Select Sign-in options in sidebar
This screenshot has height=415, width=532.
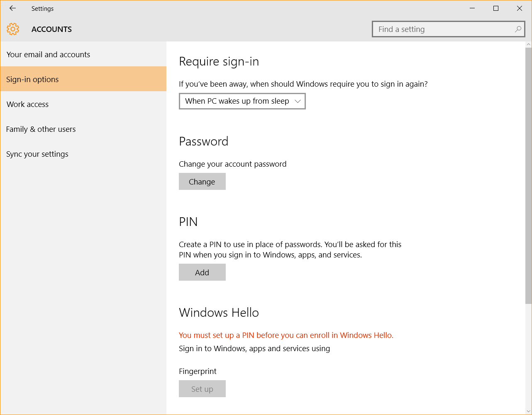click(x=83, y=79)
